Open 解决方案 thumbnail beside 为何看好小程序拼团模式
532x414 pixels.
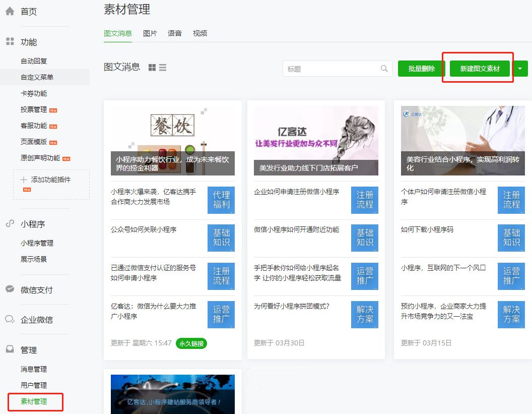click(365, 315)
